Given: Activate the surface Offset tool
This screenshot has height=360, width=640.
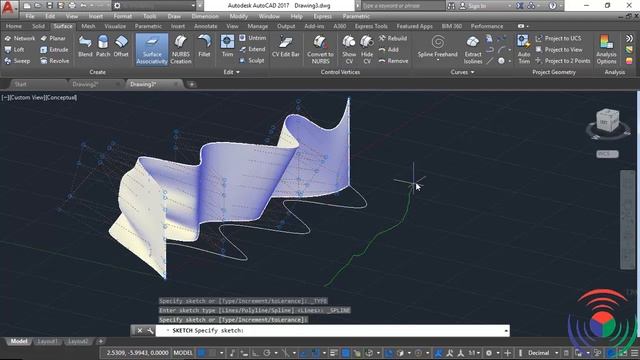Looking at the screenshot, I should coord(121,46).
